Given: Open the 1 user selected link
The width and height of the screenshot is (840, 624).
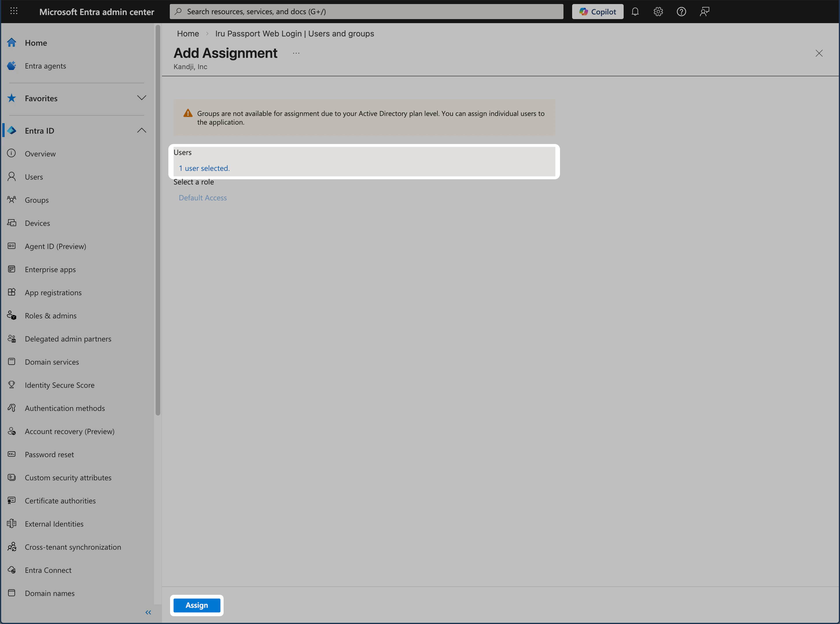Looking at the screenshot, I should point(205,168).
